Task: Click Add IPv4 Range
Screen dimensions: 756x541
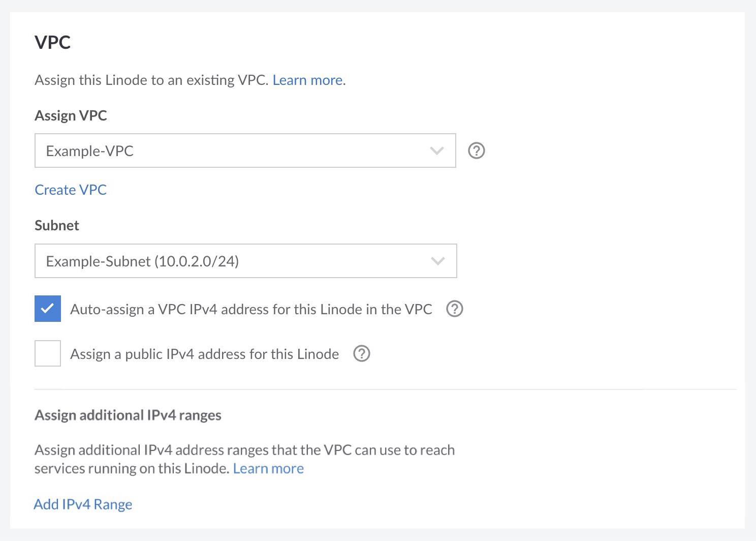Action: 83,504
